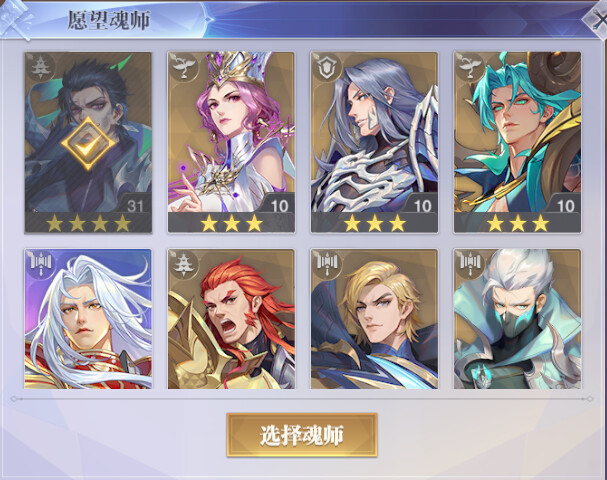Viewport: 607px width, 480px height.
Task: Click class icon on red-haired card
Action: (x=182, y=264)
